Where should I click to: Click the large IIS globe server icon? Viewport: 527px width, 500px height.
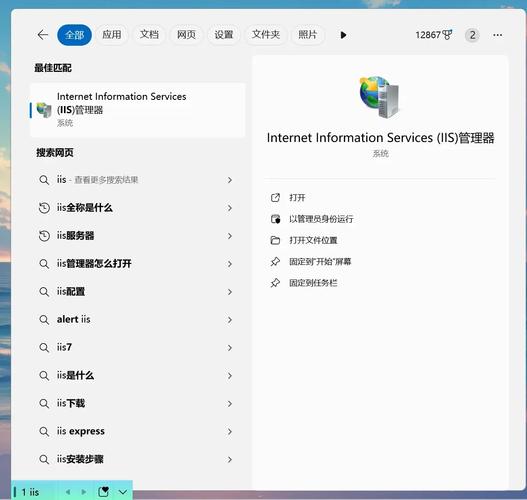pos(380,97)
